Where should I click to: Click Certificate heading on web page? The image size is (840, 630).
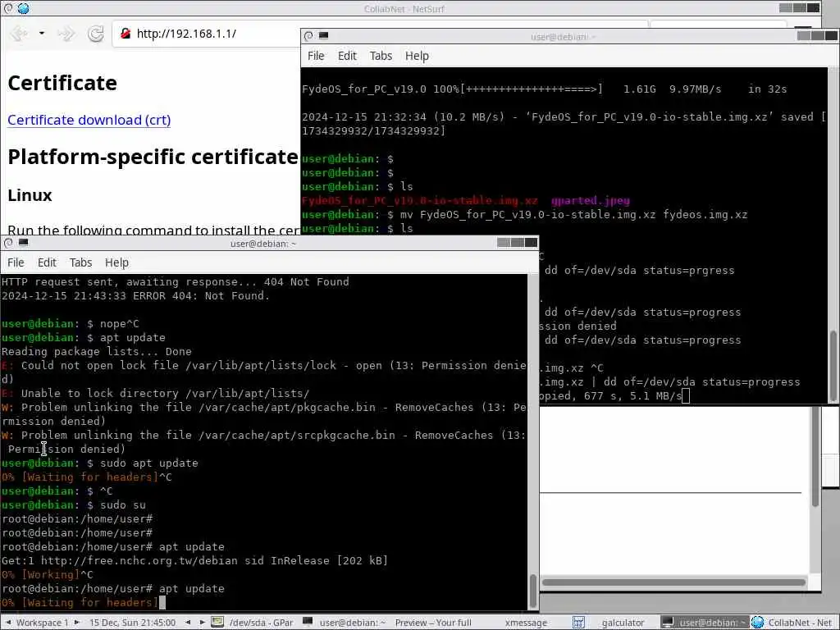[x=62, y=83]
